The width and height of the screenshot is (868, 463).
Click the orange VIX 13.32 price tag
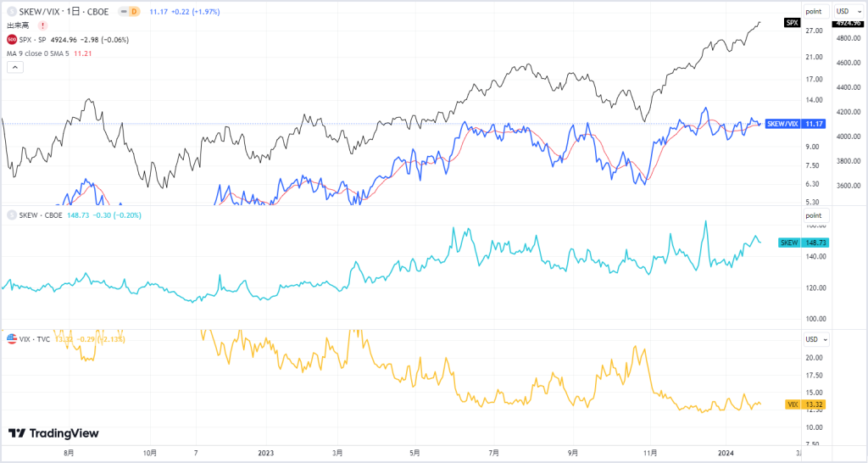pos(805,404)
